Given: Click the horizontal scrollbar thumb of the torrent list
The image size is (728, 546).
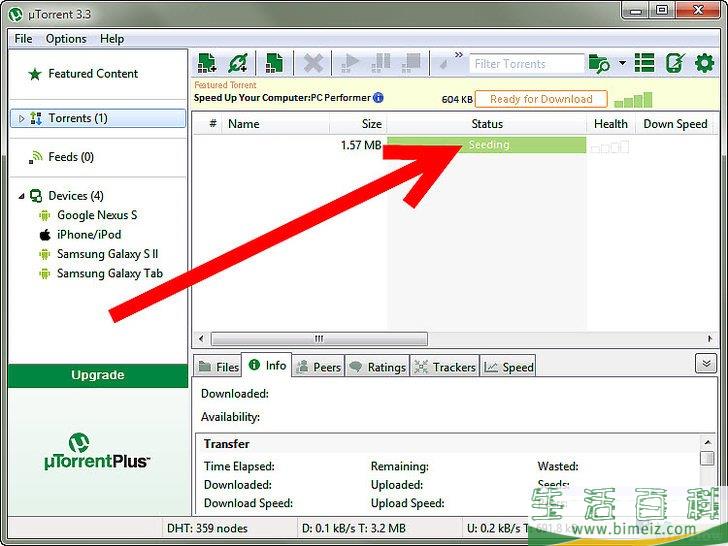Looking at the screenshot, I should [319, 338].
